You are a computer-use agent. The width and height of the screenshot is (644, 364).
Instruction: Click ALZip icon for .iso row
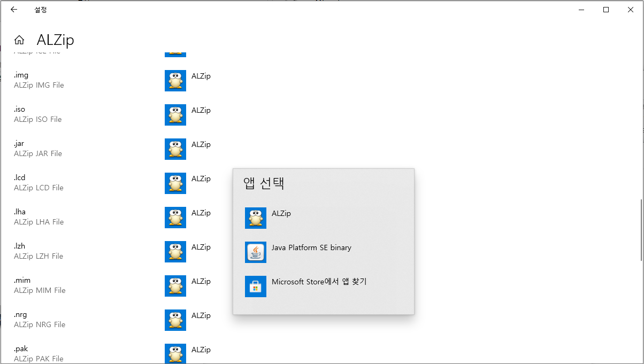pyautogui.click(x=175, y=115)
